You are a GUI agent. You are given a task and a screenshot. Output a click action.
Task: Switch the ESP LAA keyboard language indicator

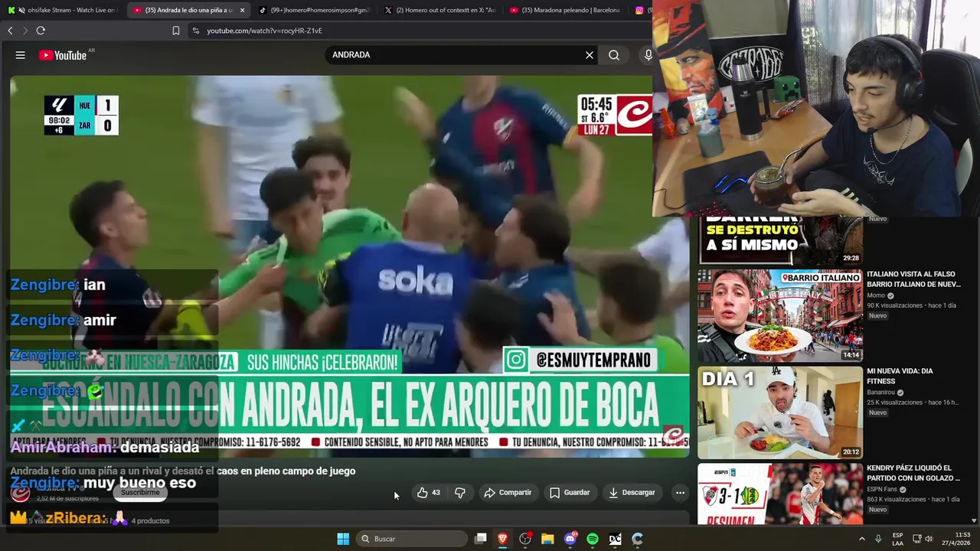click(898, 539)
